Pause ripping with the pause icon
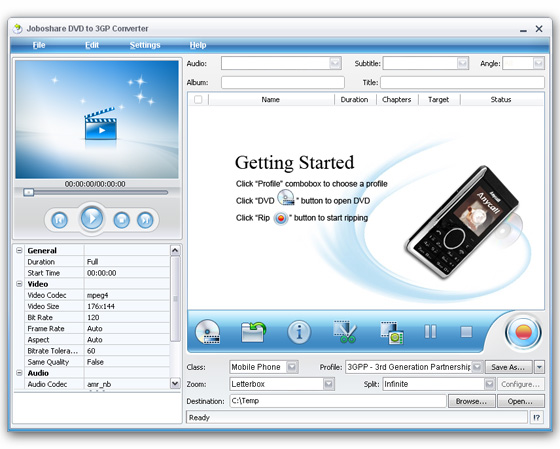 [x=430, y=331]
